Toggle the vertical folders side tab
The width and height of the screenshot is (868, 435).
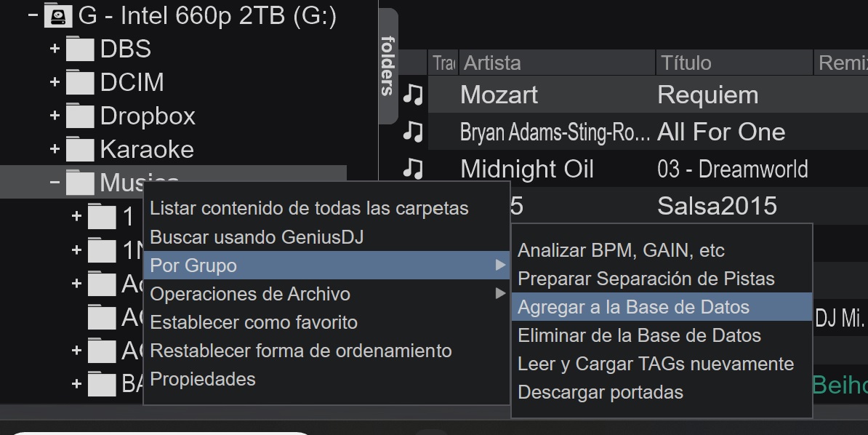(389, 66)
